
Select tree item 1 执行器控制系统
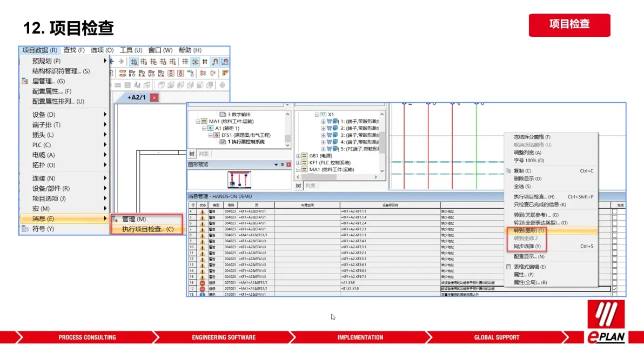(246, 142)
